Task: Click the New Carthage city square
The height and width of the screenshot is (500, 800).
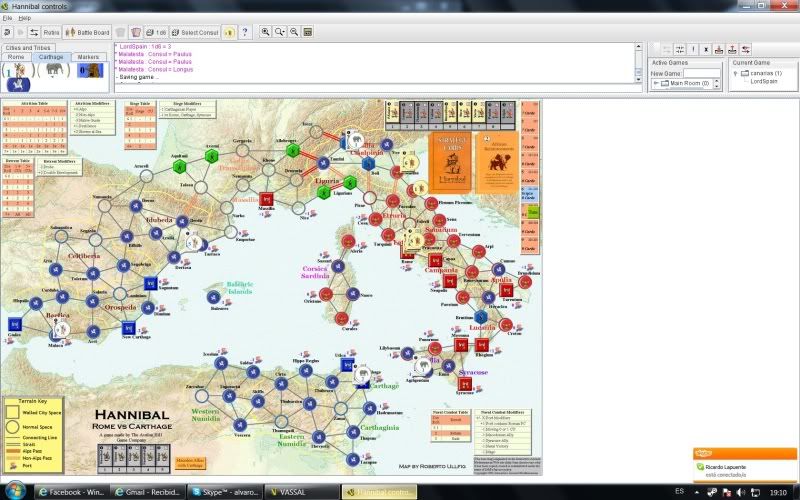Action: point(128,327)
